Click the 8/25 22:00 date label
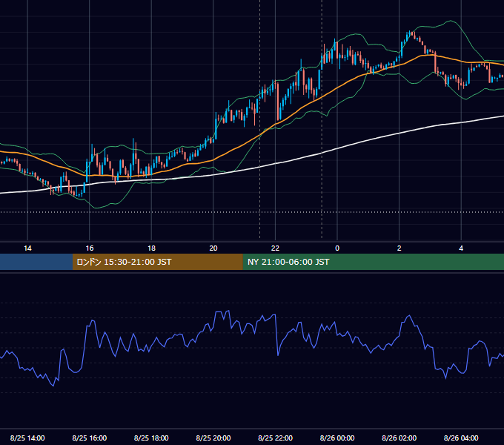The height and width of the screenshot is (445, 504). 276,438
